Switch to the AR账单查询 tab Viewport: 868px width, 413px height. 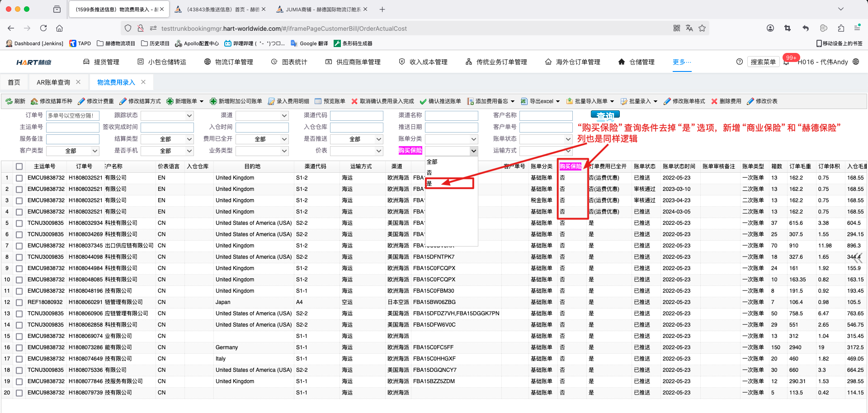coord(53,82)
